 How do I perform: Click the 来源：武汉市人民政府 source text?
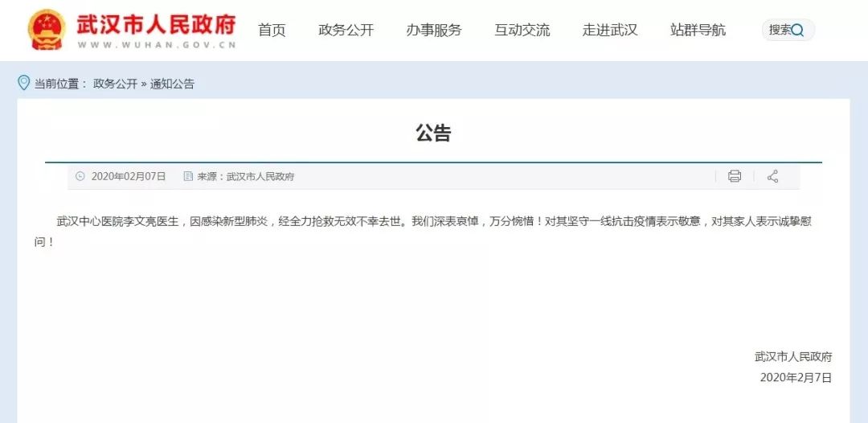coord(246,176)
